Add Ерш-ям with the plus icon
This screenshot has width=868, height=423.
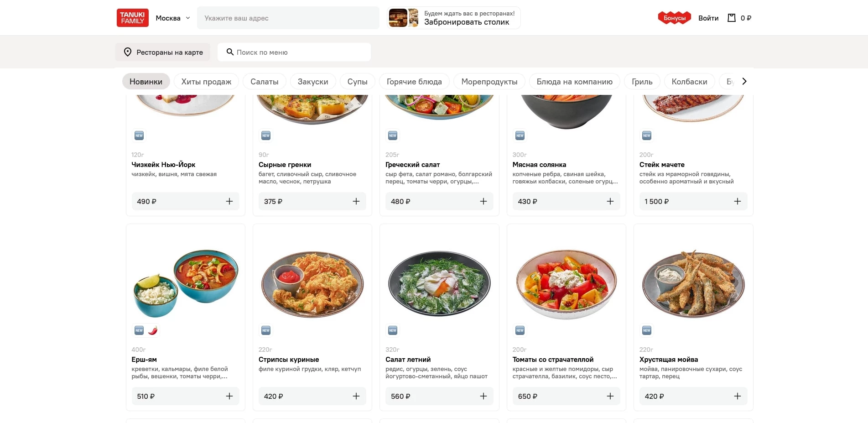coord(229,396)
